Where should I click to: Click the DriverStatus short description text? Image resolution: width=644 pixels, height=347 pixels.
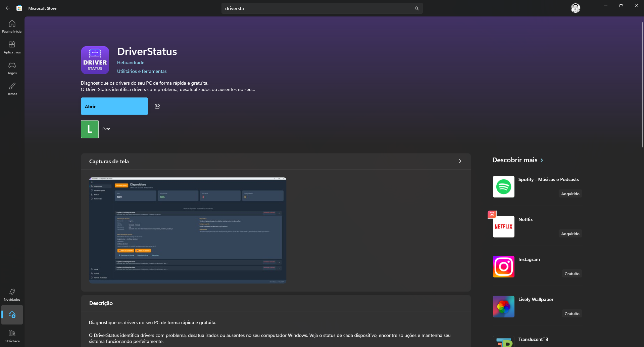[x=168, y=86]
